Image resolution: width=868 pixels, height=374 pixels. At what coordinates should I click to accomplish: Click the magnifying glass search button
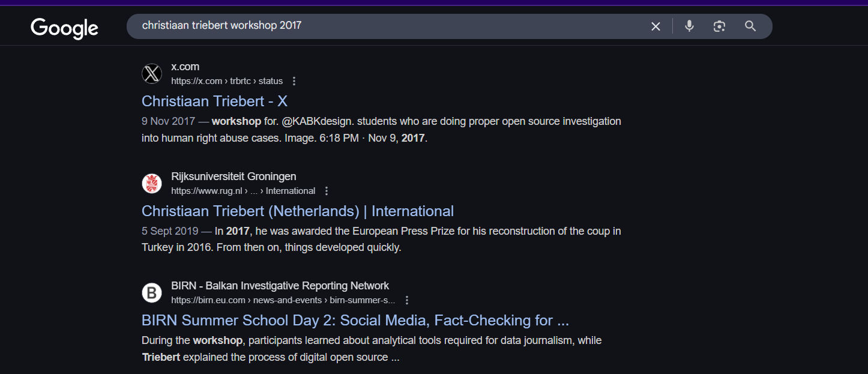click(x=750, y=26)
